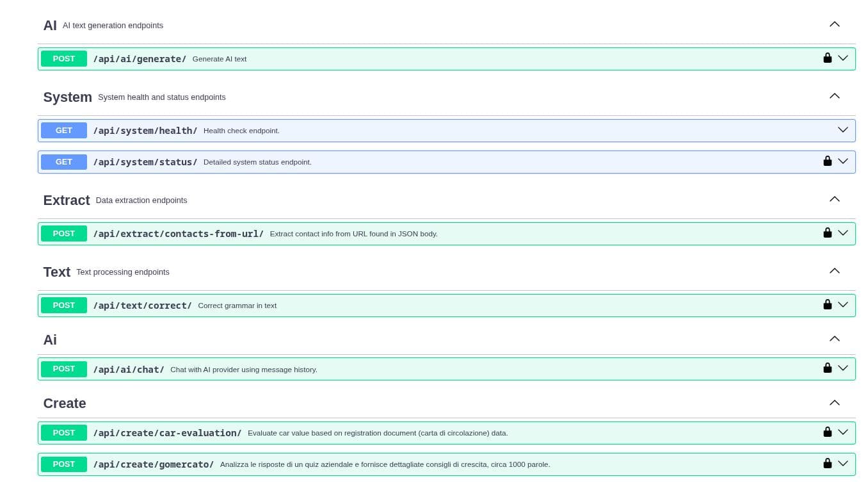868x490 pixels.
Task: Collapse the Text section chevron
Action: click(834, 271)
